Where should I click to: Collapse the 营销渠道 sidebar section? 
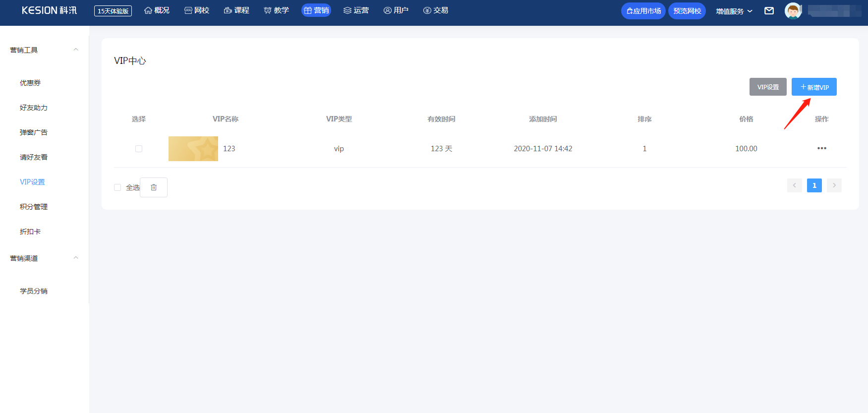point(76,258)
